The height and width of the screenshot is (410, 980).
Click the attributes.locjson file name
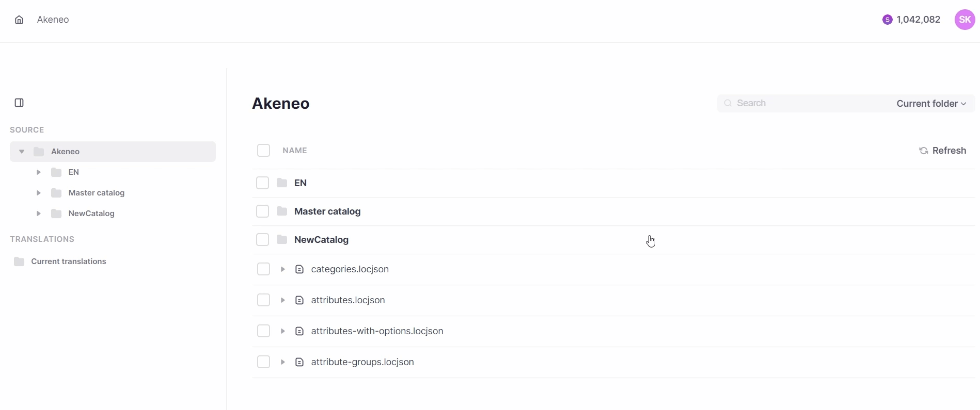pos(348,300)
